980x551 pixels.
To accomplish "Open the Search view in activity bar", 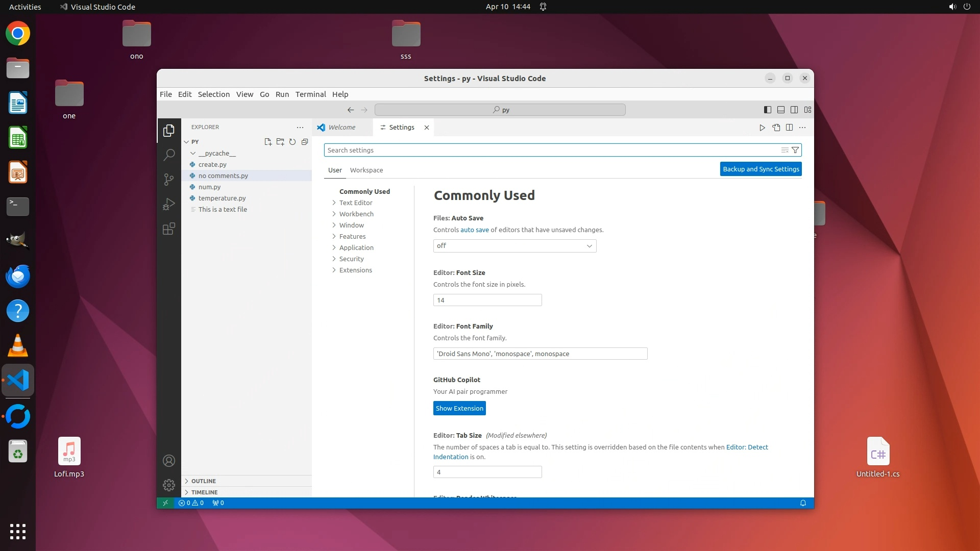I will (x=169, y=155).
